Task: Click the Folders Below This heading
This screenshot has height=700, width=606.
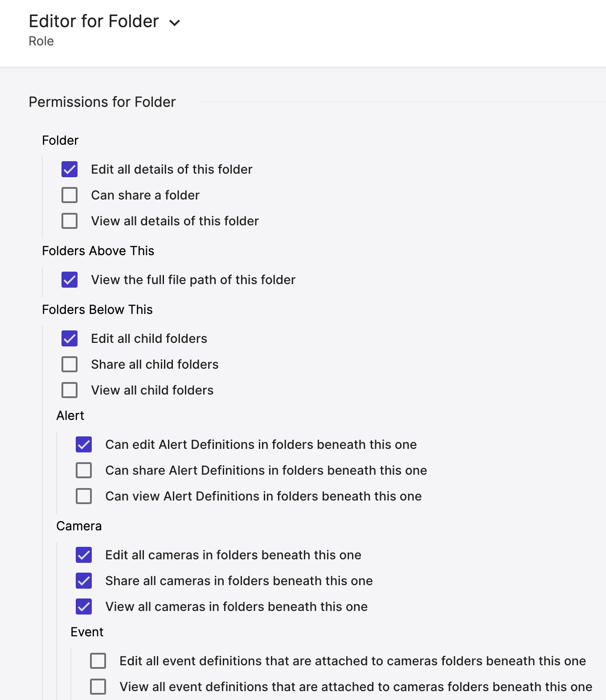Action: click(x=97, y=309)
